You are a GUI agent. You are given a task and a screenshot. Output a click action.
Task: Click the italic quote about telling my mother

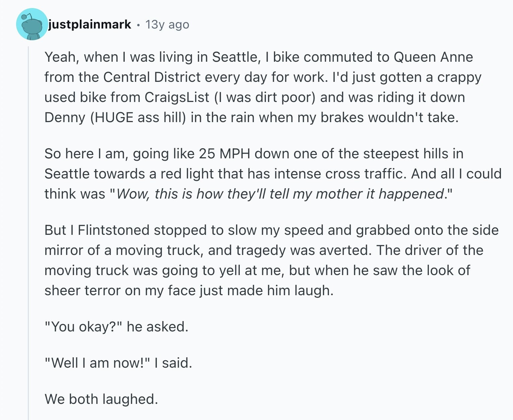point(280,194)
